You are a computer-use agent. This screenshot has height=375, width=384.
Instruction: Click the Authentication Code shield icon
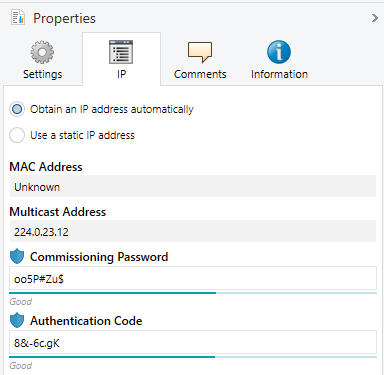tap(17, 321)
